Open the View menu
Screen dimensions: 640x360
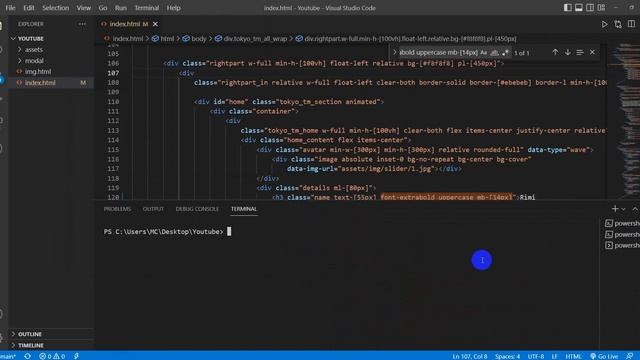coord(84,8)
